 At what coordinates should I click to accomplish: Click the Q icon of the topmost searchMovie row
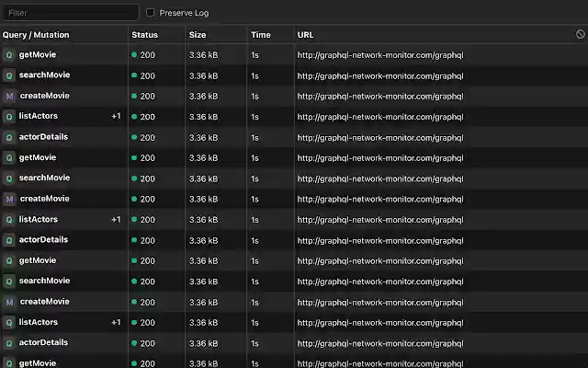coord(9,75)
